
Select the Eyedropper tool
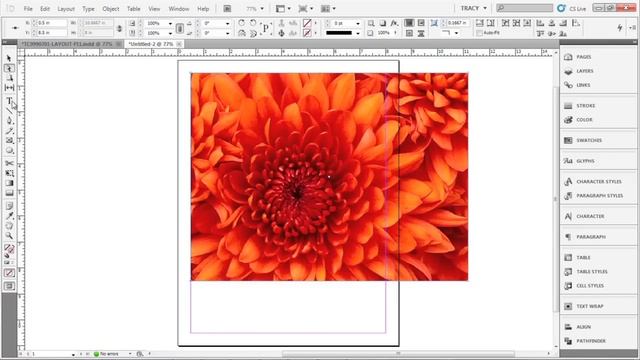click(9, 216)
